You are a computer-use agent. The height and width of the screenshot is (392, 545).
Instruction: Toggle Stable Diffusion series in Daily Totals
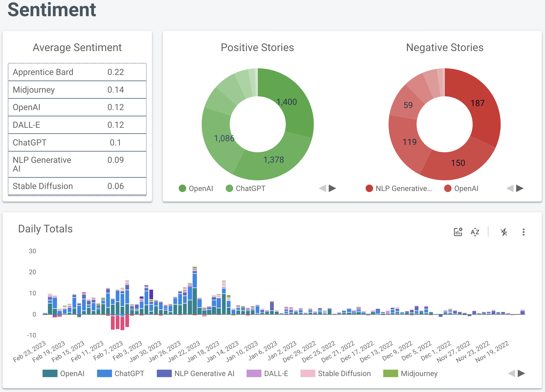pyautogui.click(x=336, y=374)
